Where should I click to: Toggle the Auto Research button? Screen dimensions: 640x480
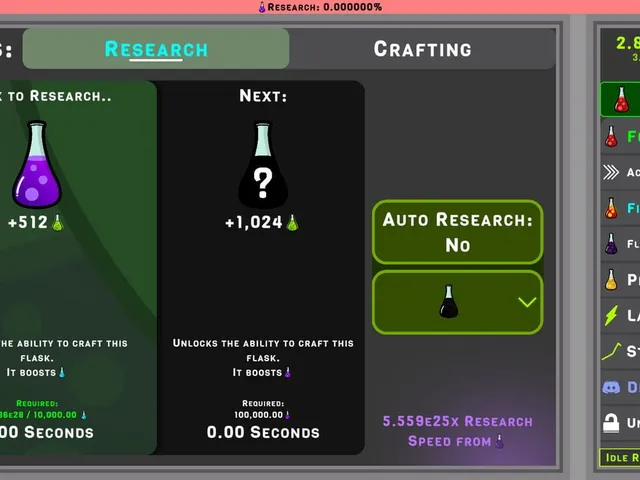tap(458, 232)
